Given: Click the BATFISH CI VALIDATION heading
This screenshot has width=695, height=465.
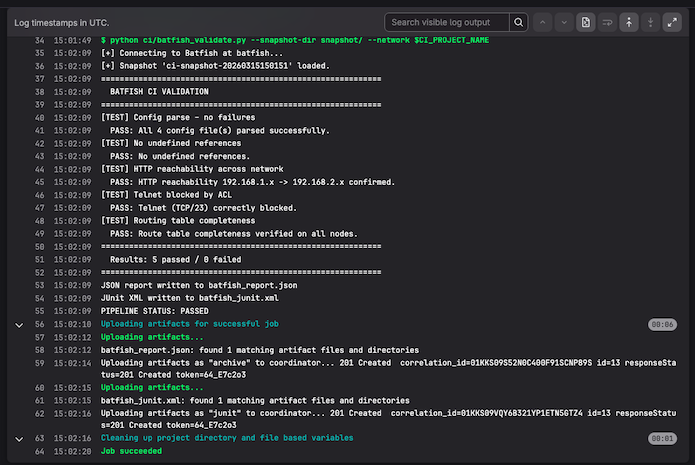Looking at the screenshot, I should [159, 92].
